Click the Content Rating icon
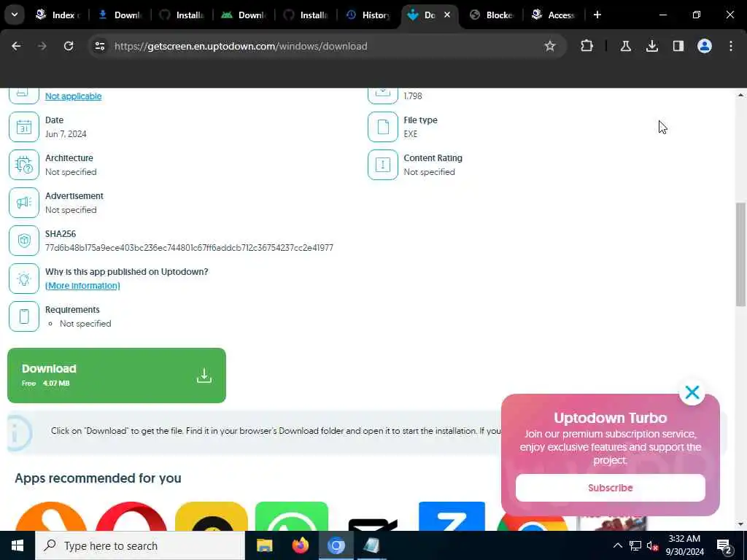747x560 pixels. (382, 165)
